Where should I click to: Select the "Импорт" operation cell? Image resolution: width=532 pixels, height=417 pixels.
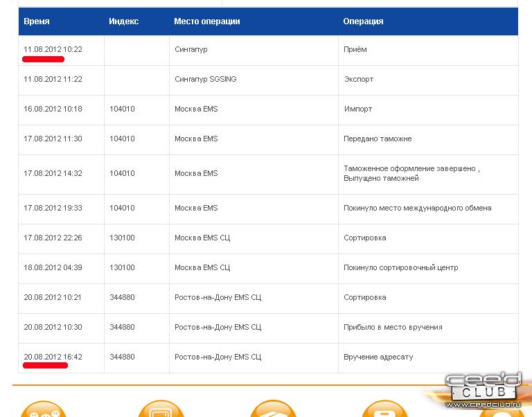click(358, 109)
